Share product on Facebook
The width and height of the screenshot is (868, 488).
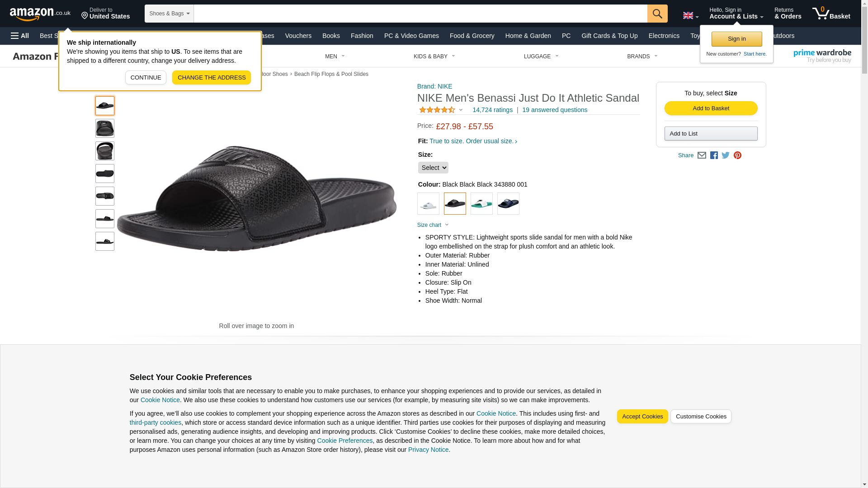coord(714,155)
